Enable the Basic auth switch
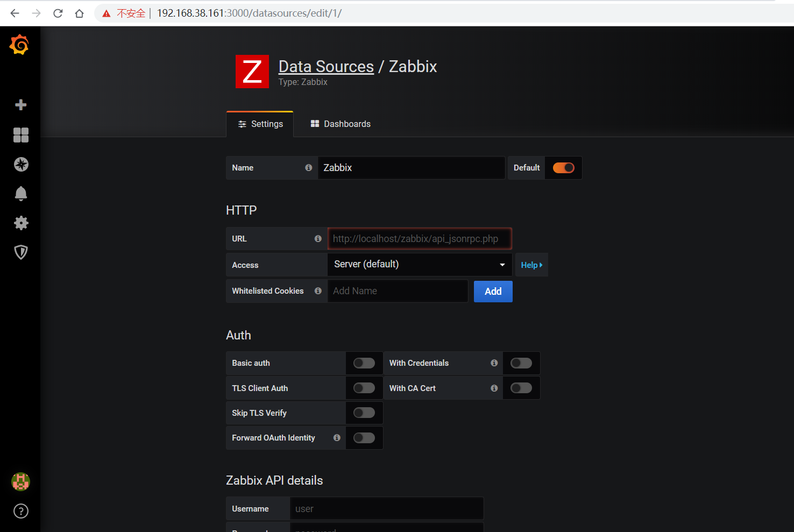This screenshot has width=794, height=532. [364, 363]
